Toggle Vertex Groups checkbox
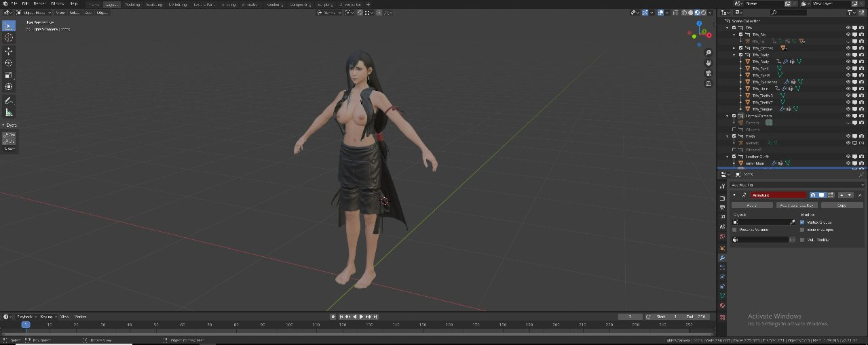The height and width of the screenshot is (345, 868). 802,222
